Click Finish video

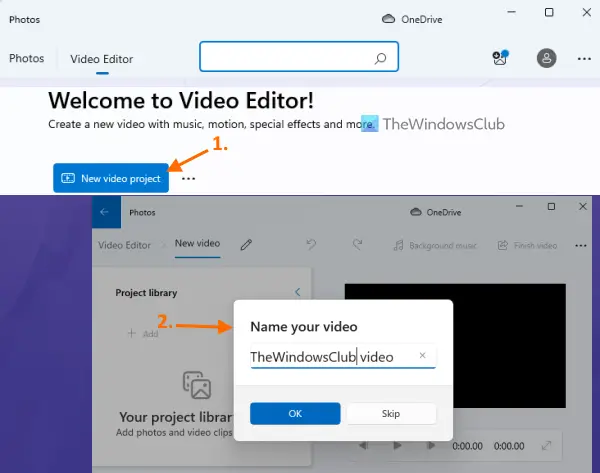527,245
